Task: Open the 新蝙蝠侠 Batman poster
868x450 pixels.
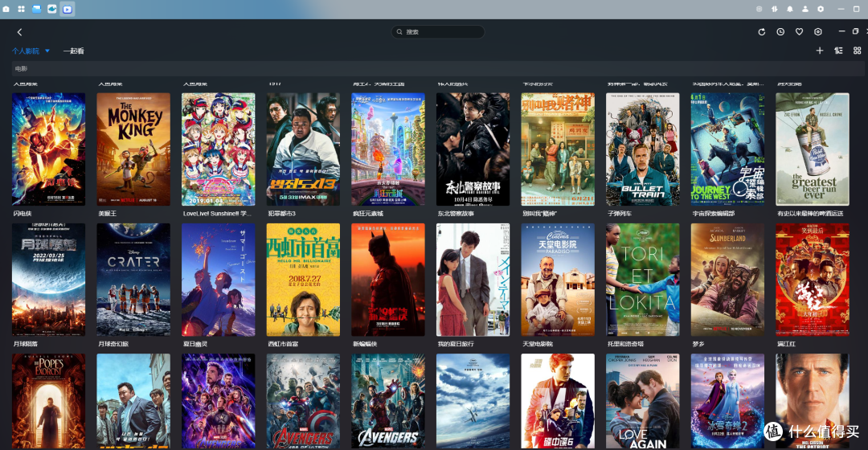Action: coord(388,280)
